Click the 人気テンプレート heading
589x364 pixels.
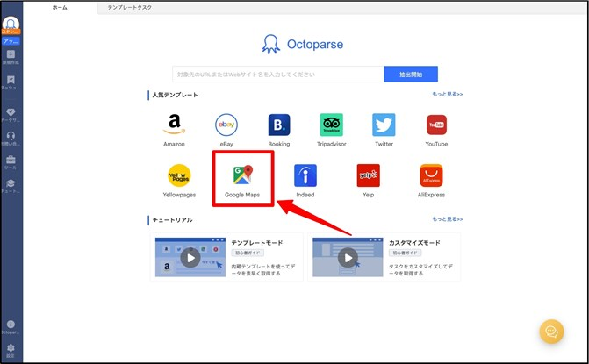pyautogui.click(x=175, y=95)
